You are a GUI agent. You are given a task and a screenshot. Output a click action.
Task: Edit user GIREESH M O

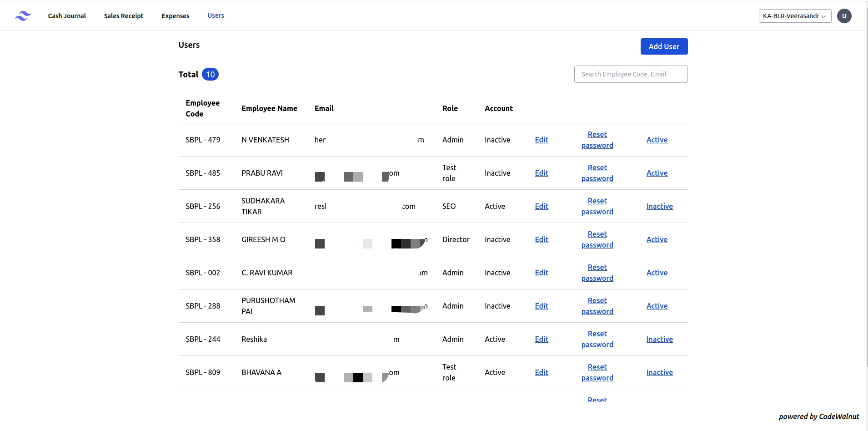[542, 239]
